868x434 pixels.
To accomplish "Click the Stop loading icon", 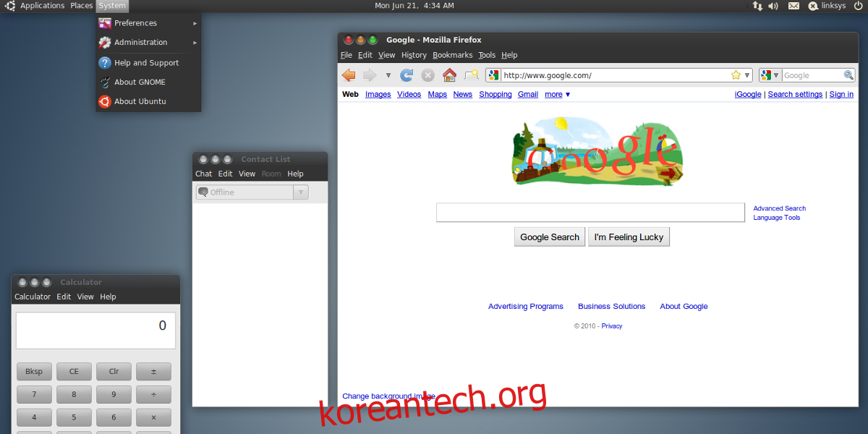I will click(428, 75).
